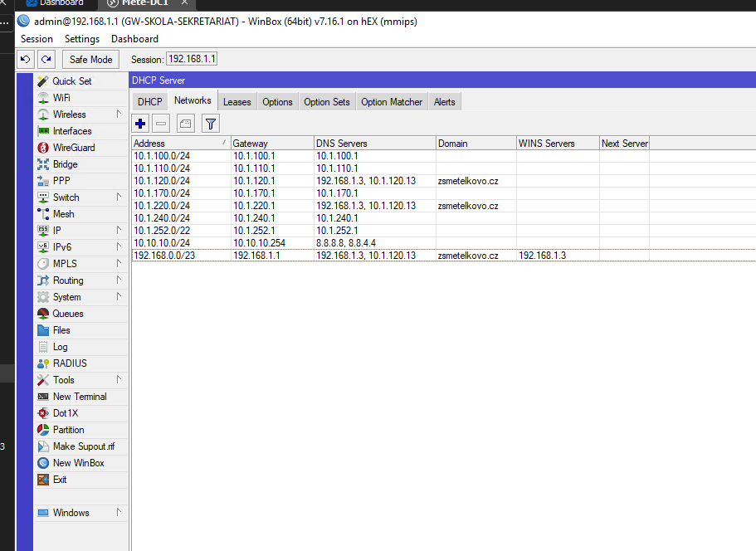Open the Settings menu
Image resolution: width=756 pixels, height=551 pixels.
(x=81, y=39)
